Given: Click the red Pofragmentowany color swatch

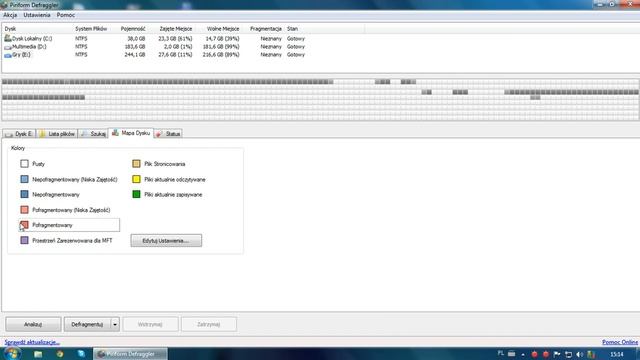Looking at the screenshot, I should (24, 225).
